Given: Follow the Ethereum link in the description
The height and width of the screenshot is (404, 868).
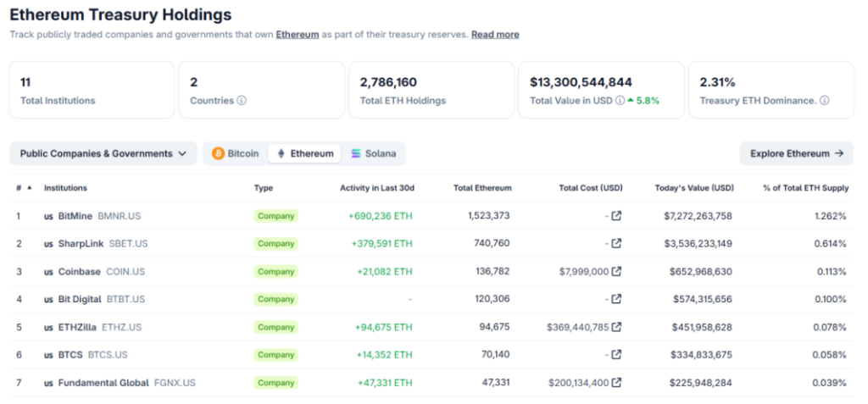Looking at the screenshot, I should point(298,35).
